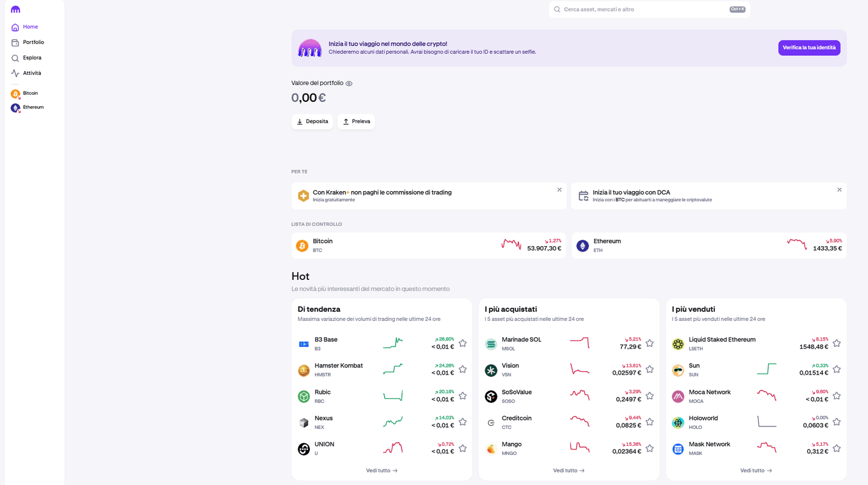868x485 pixels.
Task: Favorite Marinade SOL with star
Action: coord(650,343)
